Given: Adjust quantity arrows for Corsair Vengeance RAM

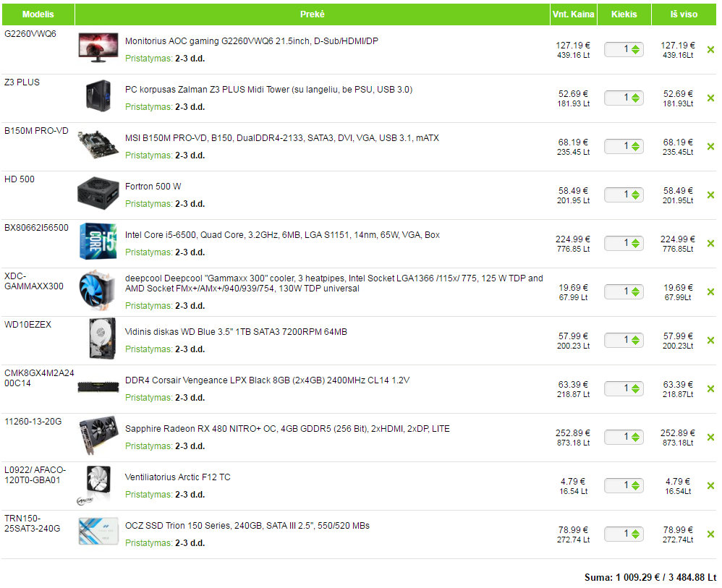Looking at the screenshot, I should [x=635, y=388].
